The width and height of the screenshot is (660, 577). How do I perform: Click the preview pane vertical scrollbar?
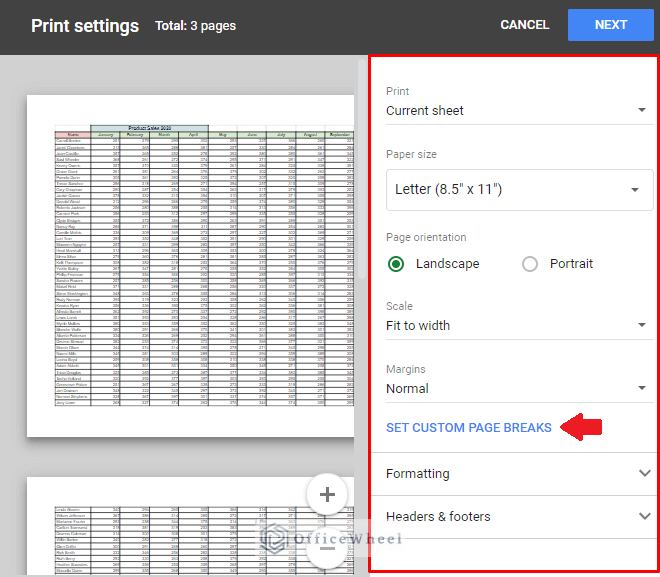(362, 200)
